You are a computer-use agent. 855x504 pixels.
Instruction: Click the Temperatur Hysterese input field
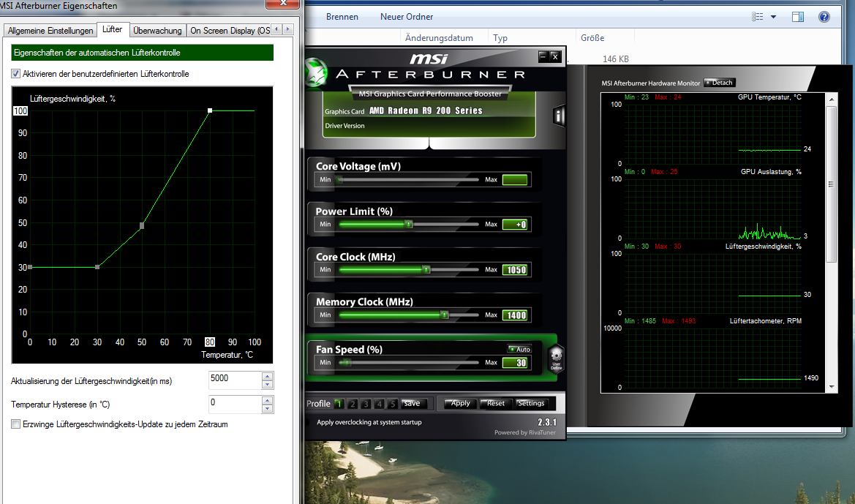[235, 405]
